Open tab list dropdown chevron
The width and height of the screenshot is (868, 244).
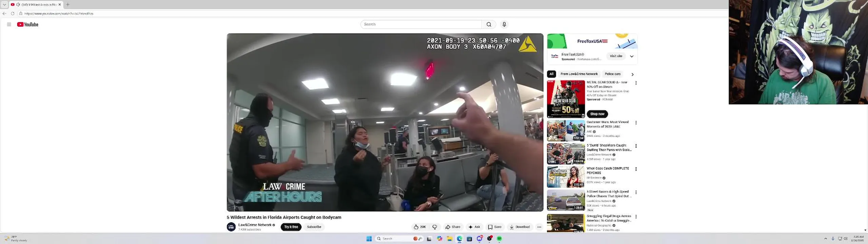point(4,4)
